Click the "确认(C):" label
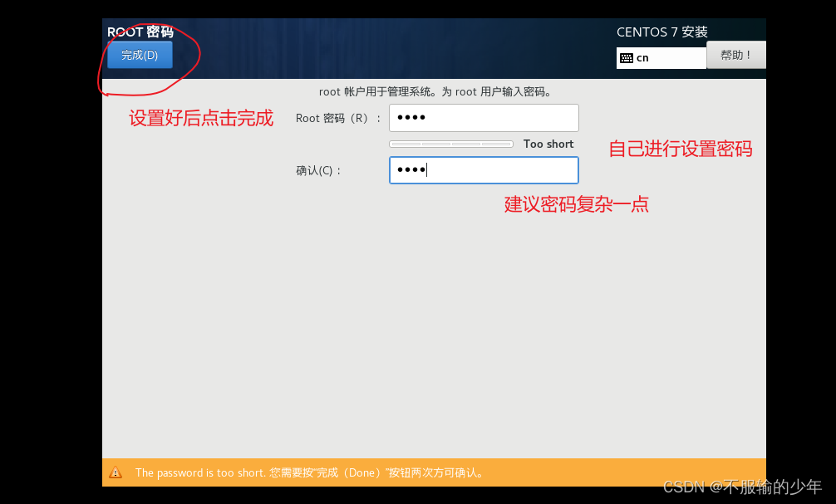The width and height of the screenshot is (836, 504). (x=318, y=170)
